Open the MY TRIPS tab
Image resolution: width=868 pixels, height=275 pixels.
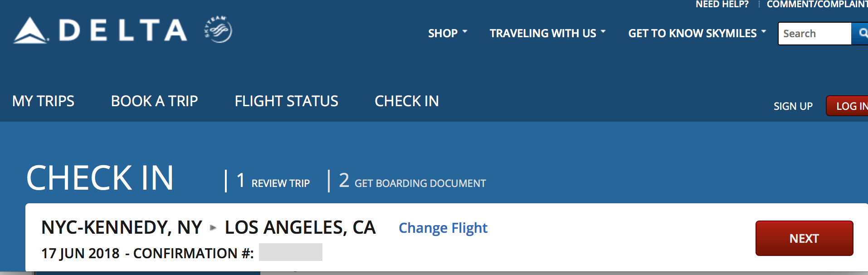43,101
